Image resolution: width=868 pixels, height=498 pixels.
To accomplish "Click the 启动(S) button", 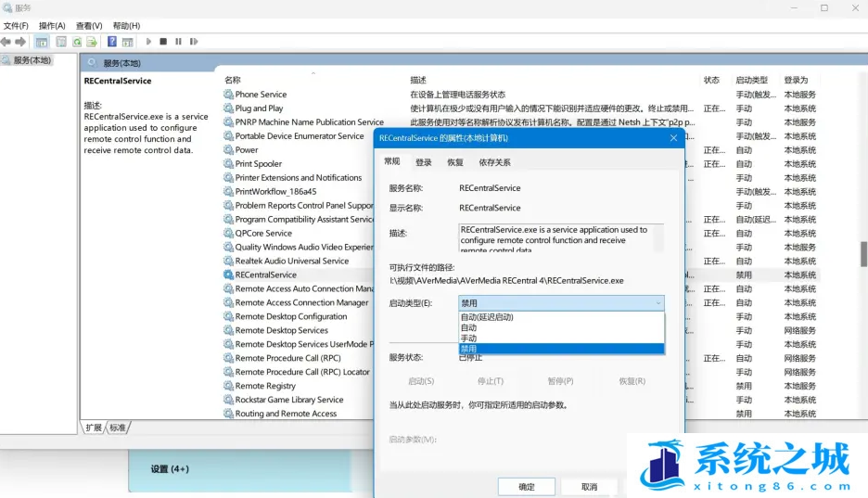I will pyautogui.click(x=421, y=381).
